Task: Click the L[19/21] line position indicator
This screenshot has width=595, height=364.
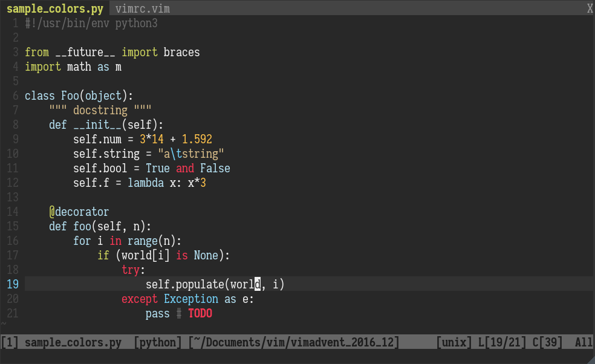Action: 502,342
